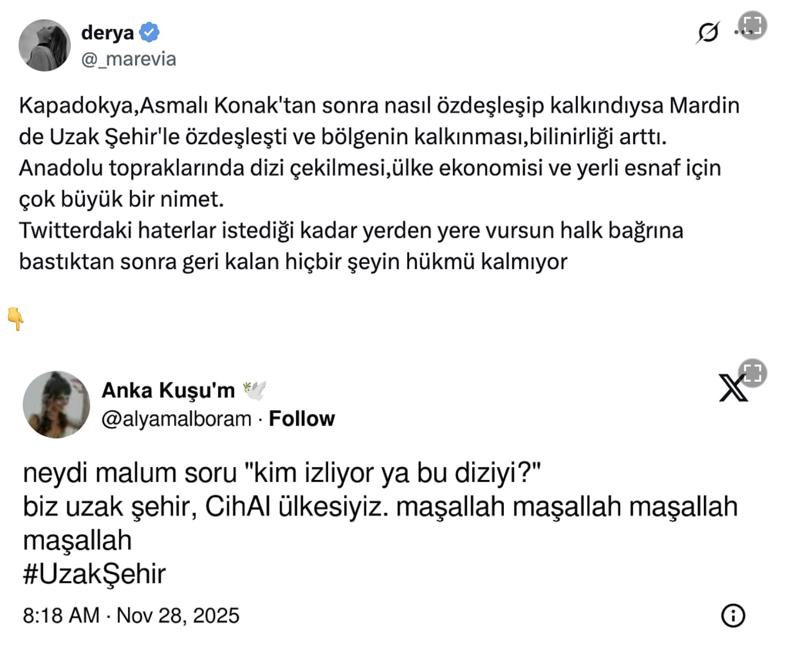Click derya's profile picture

click(x=44, y=44)
